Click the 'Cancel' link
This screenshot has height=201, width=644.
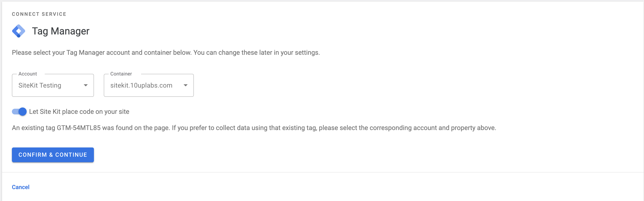(x=21, y=187)
